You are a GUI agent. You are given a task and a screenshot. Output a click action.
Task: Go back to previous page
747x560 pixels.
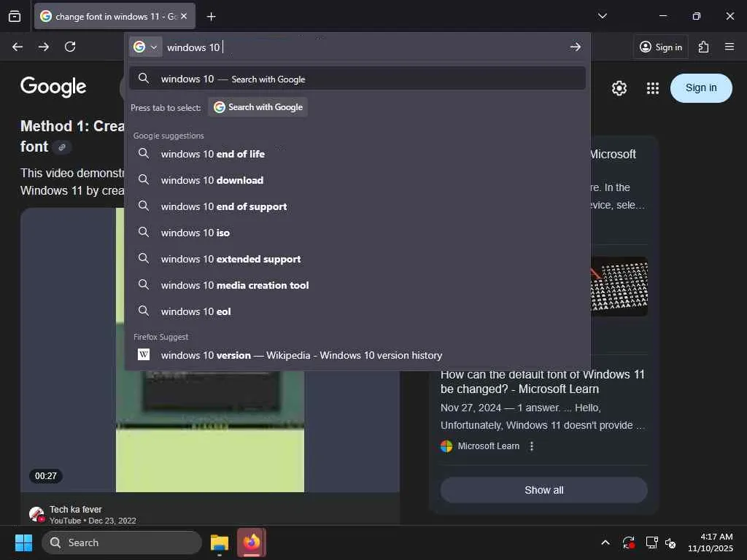point(18,47)
